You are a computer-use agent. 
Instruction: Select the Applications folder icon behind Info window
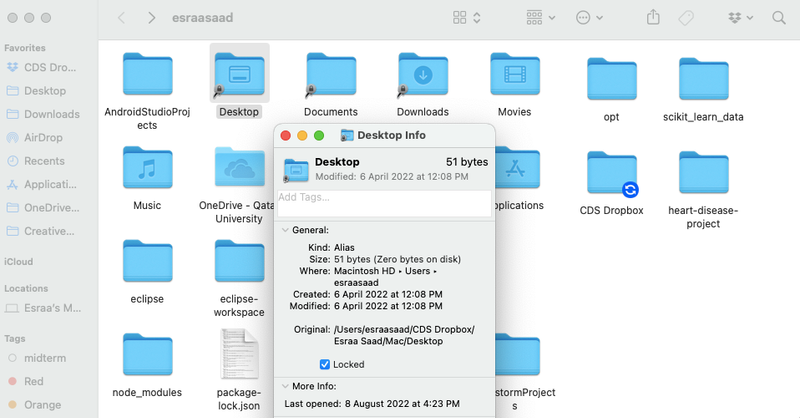pos(517,167)
